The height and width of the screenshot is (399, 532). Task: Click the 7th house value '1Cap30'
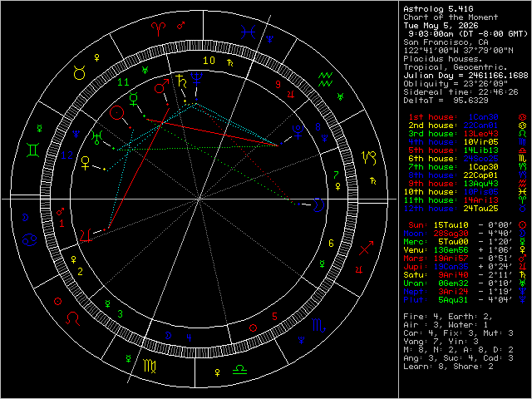pos(483,167)
